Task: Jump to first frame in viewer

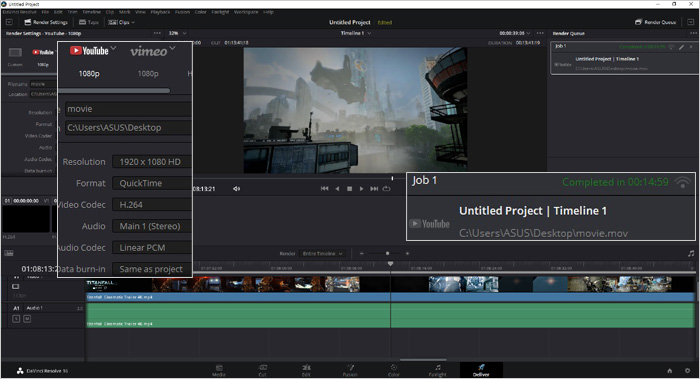Action: (325, 189)
